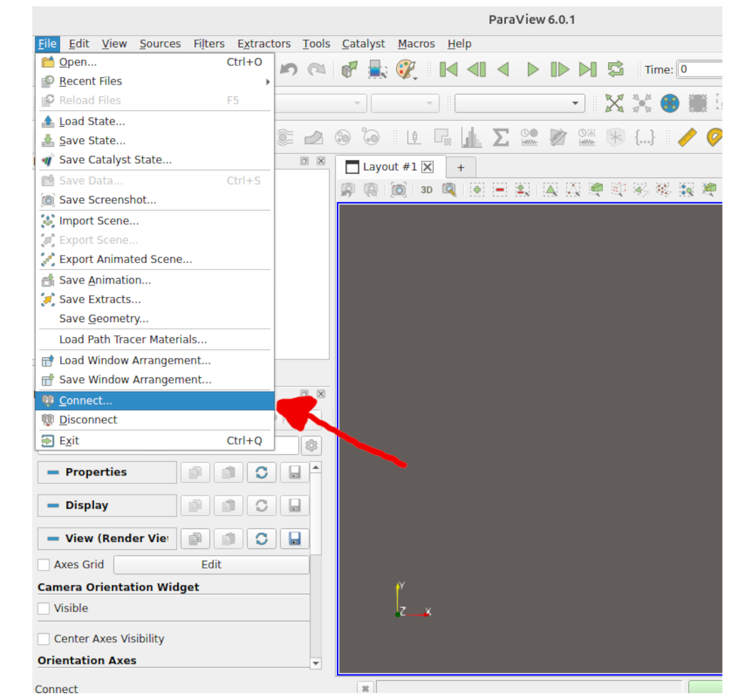Click the Undo arrow icon
Viewport: 755px width, 700px height.
coord(289,70)
